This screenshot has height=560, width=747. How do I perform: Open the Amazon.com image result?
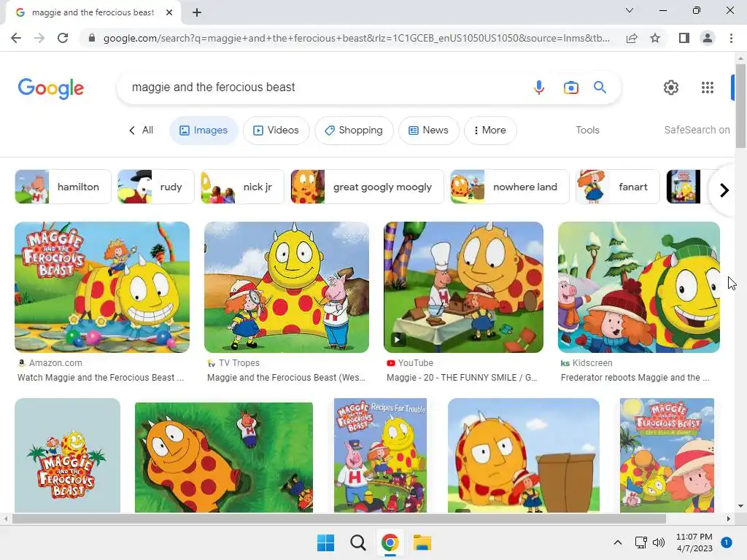tap(102, 287)
